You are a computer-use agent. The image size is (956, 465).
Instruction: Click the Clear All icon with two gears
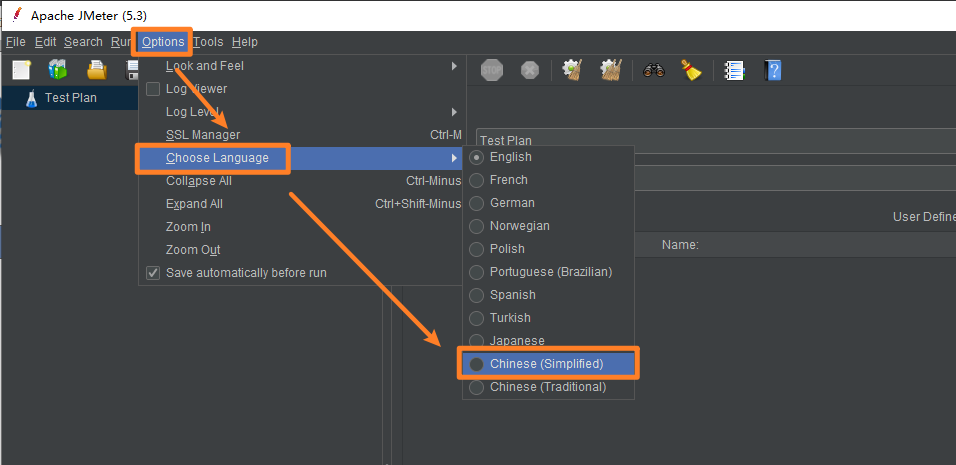pos(610,70)
